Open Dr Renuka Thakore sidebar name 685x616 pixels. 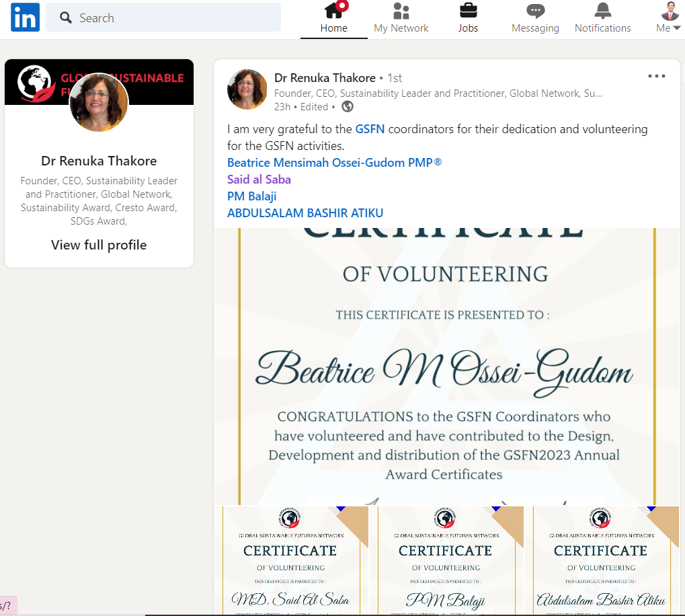coord(99,161)
